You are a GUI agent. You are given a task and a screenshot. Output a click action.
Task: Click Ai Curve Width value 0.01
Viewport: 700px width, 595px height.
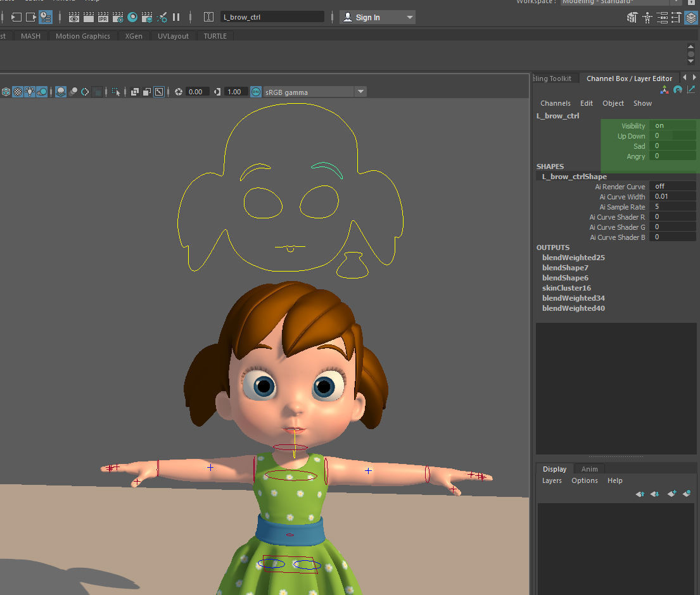pyautogui.click(x=672, y=197)
